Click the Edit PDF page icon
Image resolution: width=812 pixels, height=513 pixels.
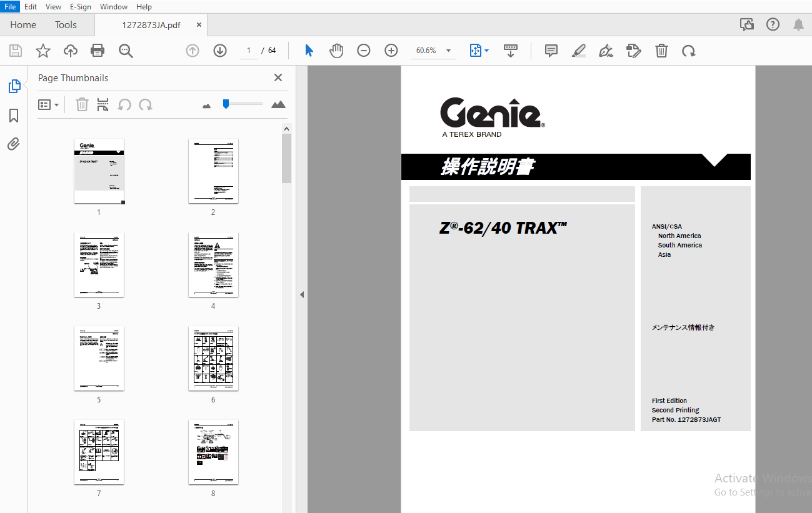click(634, 51)
